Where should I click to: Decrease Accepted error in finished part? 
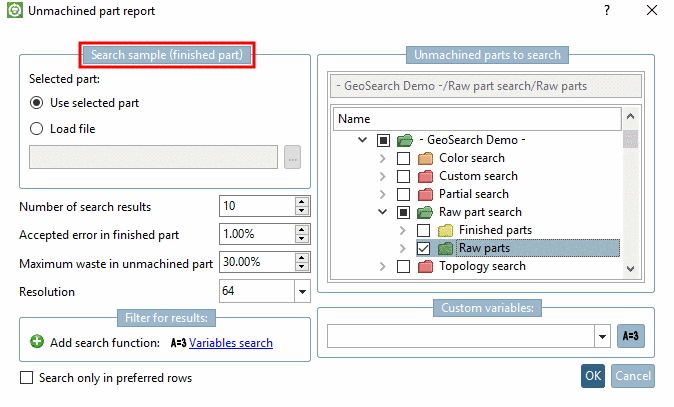point(302,239)
